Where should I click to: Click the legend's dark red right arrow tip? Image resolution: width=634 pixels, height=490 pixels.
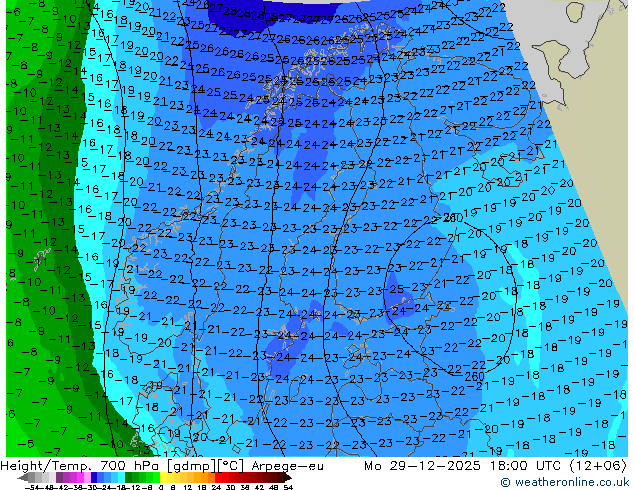(x=290, y=478)
